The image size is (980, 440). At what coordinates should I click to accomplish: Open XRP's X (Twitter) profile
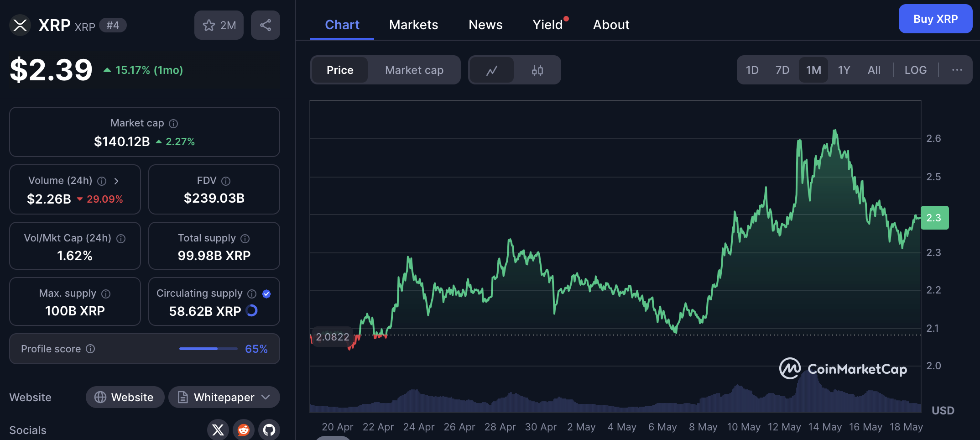coord(218,430)
